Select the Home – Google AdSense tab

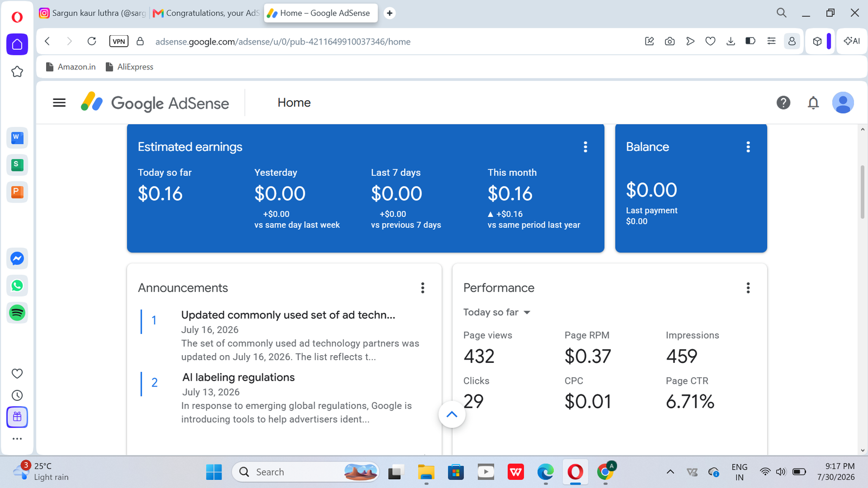pos(322,13)
